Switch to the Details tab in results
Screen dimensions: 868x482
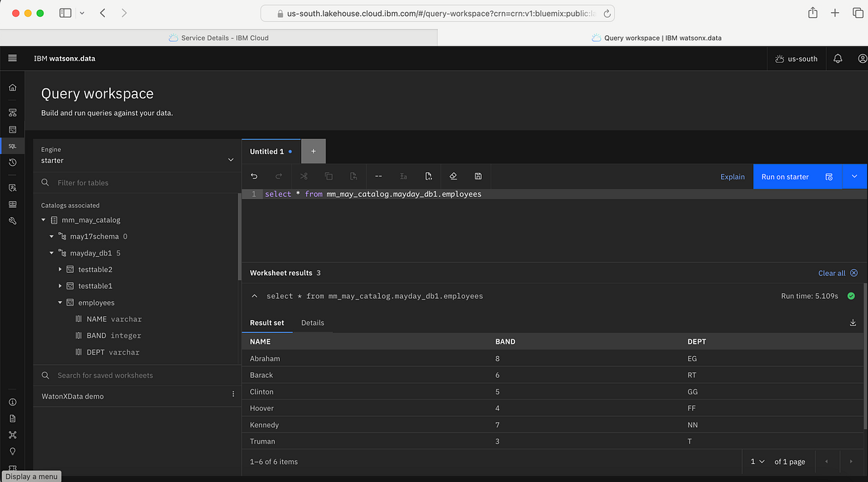pyautogui.click(x=312, y=323)
